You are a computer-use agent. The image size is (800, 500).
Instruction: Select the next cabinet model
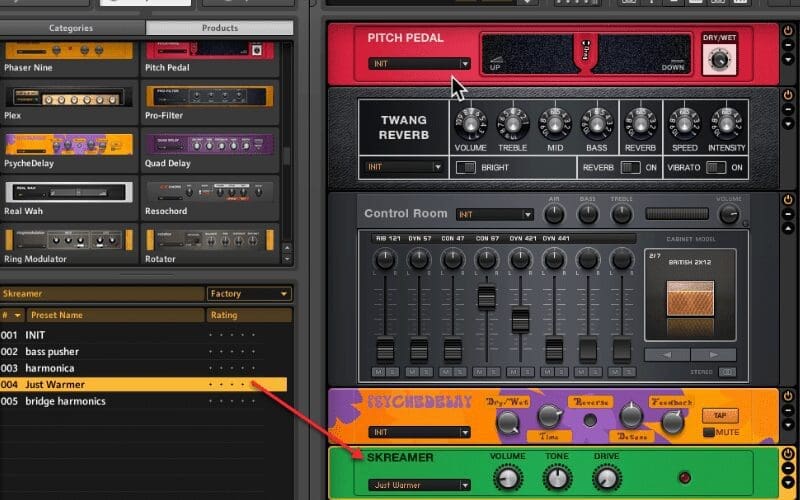coord(713,355)
